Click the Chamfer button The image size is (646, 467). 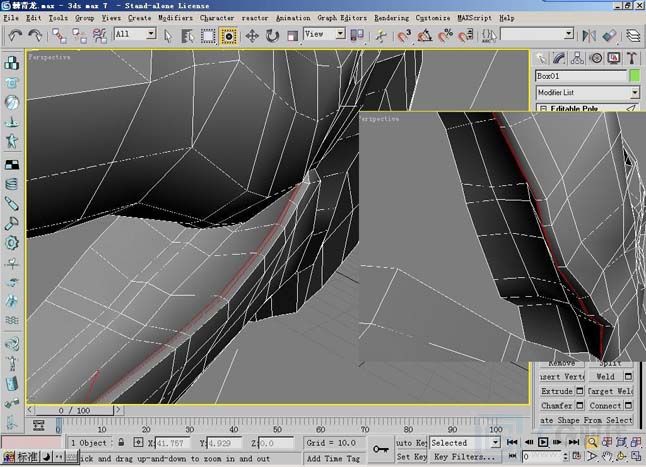pyautogui.click(x=557, y=406)
